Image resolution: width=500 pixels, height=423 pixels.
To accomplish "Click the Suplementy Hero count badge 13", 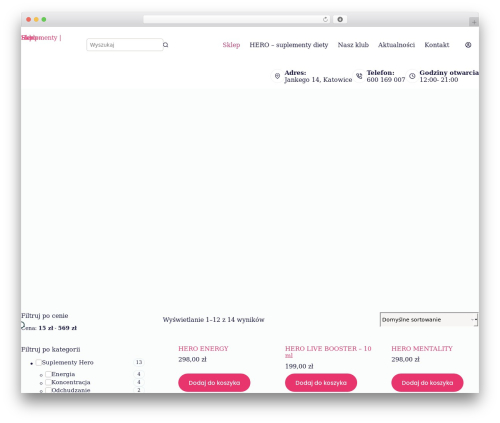I will (x=139, y=362).
